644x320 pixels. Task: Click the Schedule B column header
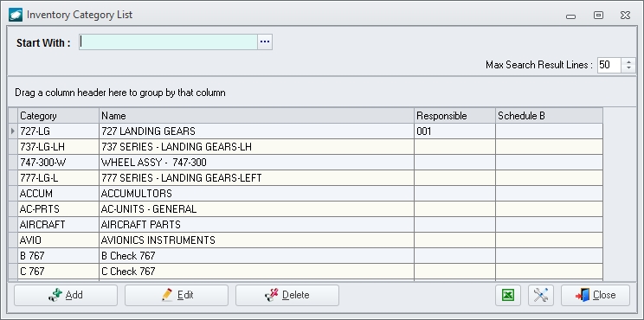(549, 116)
